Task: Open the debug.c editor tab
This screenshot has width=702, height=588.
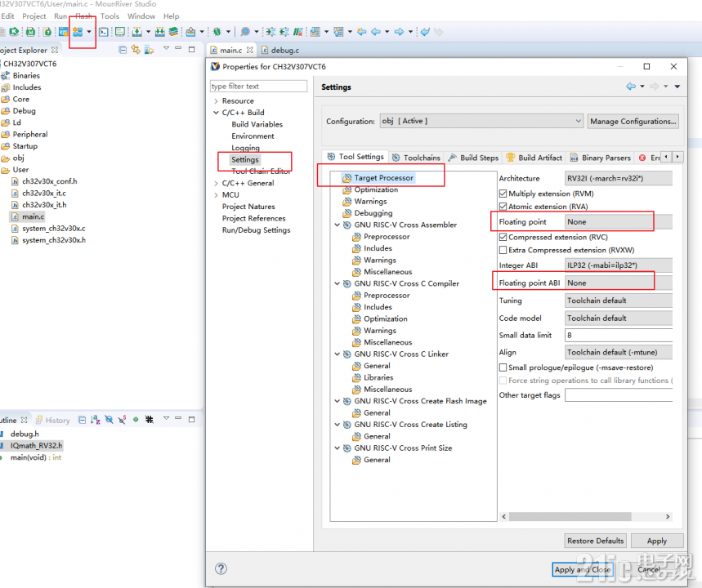Action: point(280,50)
